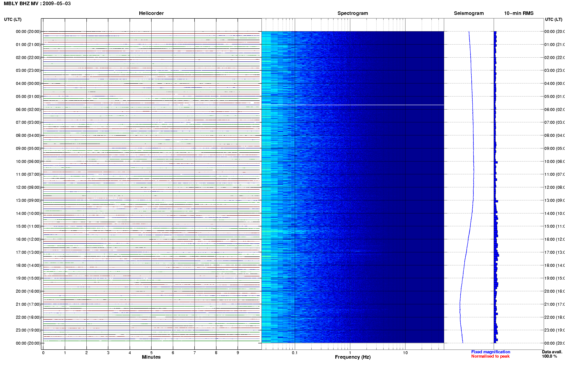Select the left time label '13:00 (09:00)'
The height and width of the screenshot is (368, 588).
click(x=28, y=201)
